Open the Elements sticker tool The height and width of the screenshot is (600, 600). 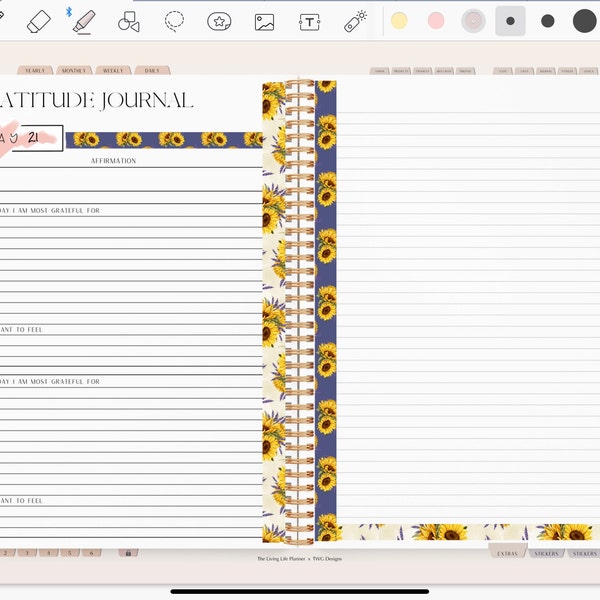pyautogui.click(x=219, y=21)
